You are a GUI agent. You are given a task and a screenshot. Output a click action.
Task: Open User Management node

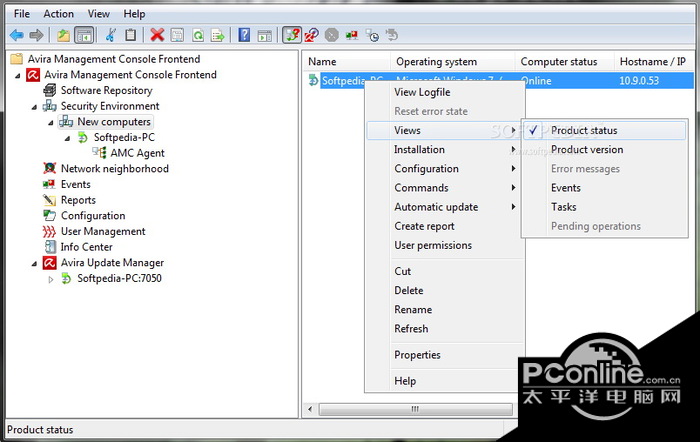coord(103,231)
